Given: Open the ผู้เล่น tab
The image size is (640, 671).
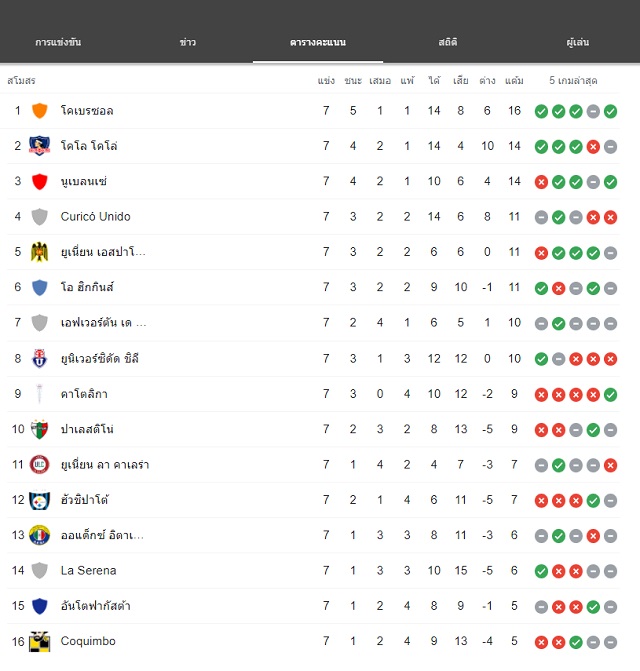Looking at the screenshot, I should point(578,42).
